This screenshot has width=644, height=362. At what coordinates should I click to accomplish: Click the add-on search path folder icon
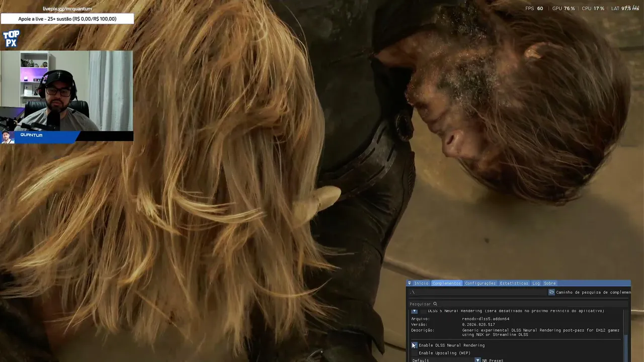coord(551,292)
